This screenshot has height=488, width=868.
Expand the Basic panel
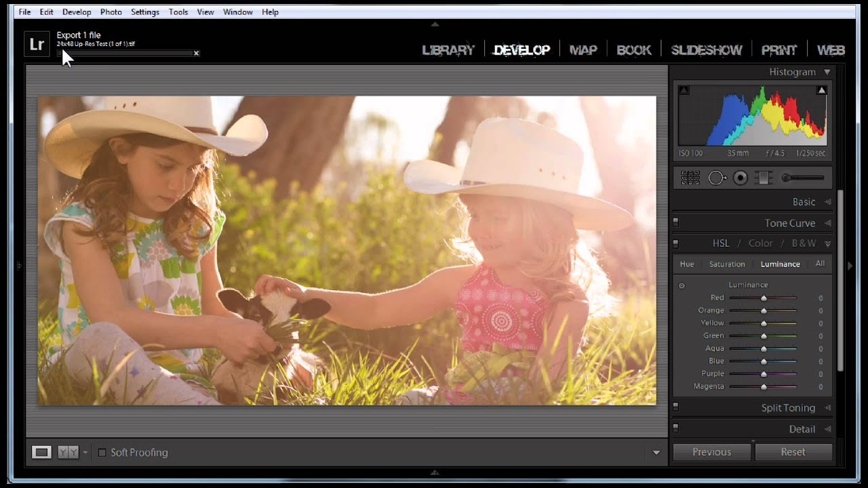(827, 202)
